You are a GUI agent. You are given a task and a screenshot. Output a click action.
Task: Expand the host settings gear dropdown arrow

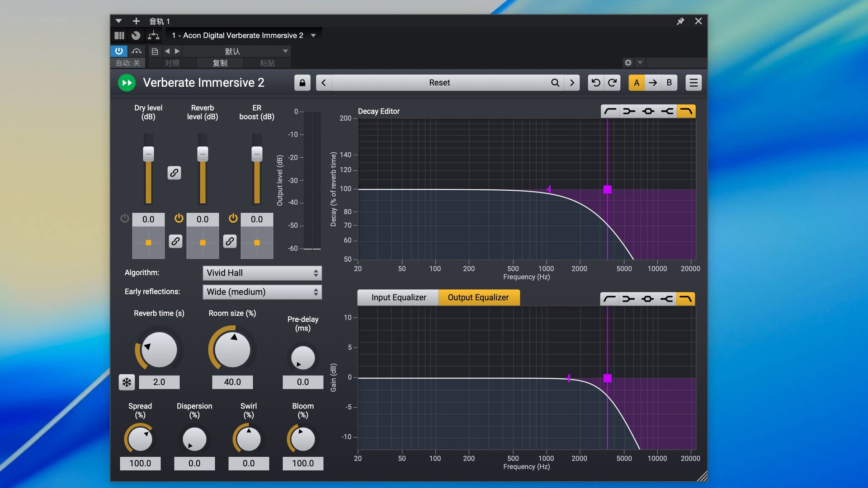point(640,63)
